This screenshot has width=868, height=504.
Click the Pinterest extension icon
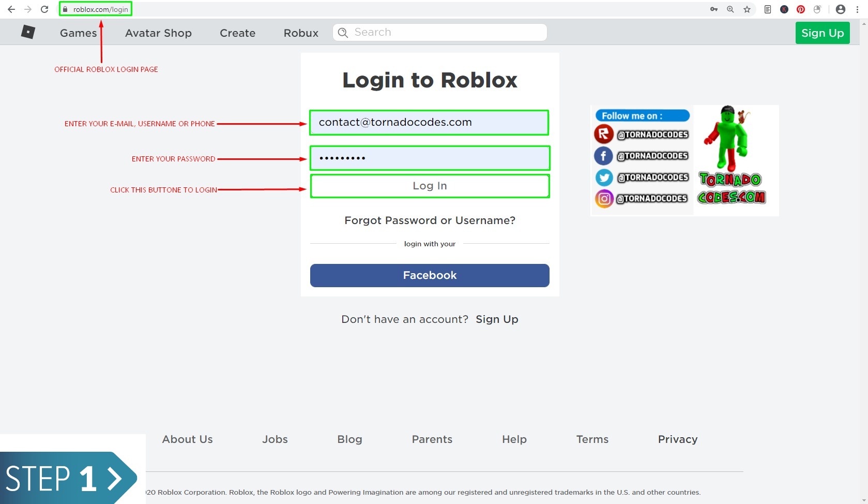tap(801, 9)
